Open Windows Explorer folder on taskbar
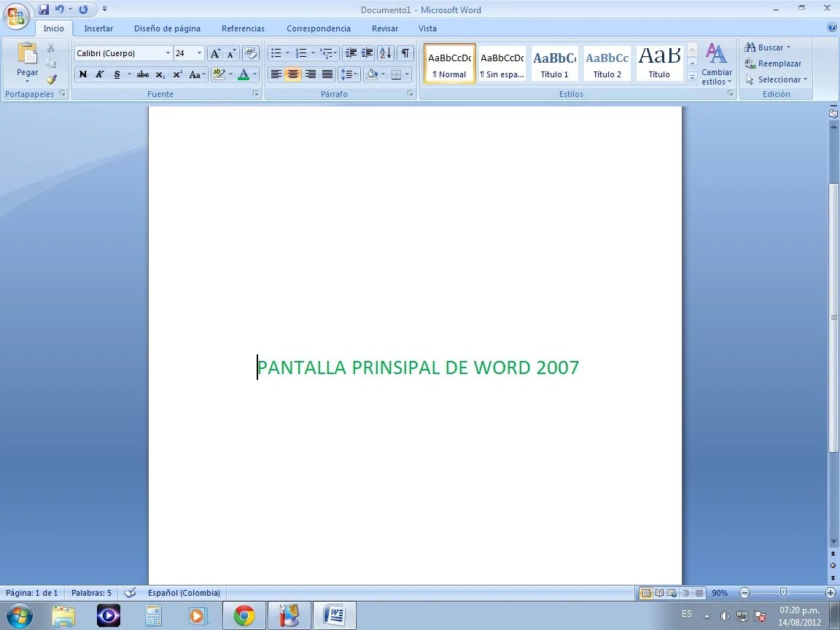This screenshot has width=840, height=630. [63, 615]
